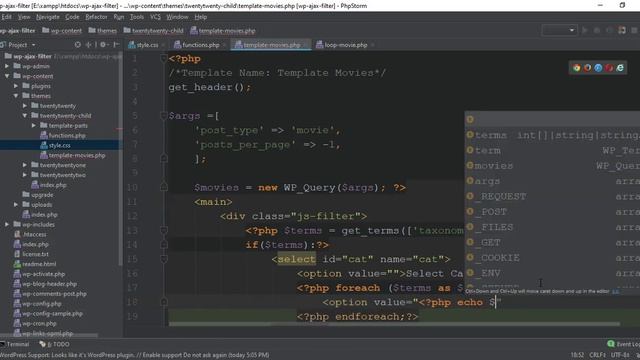Image resolution: width=640 pixels, height=360 pixels.
Task: Open in Chrome browser icon
Action: point(576,68)
